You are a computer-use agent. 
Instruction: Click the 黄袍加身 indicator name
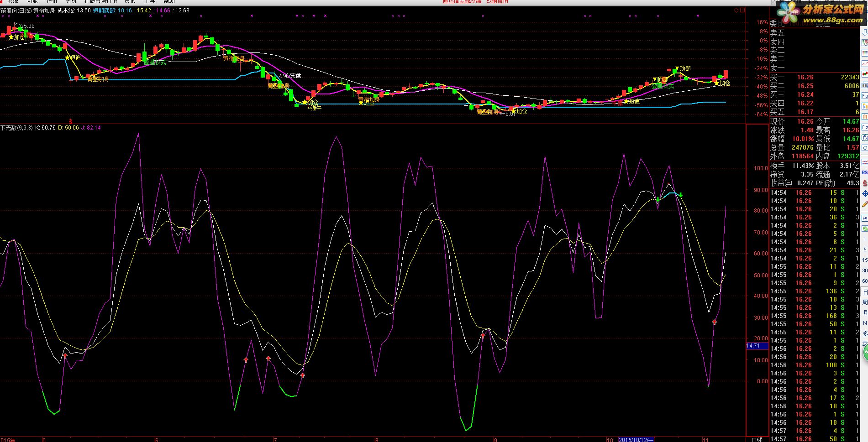click(x=43, y=10)
